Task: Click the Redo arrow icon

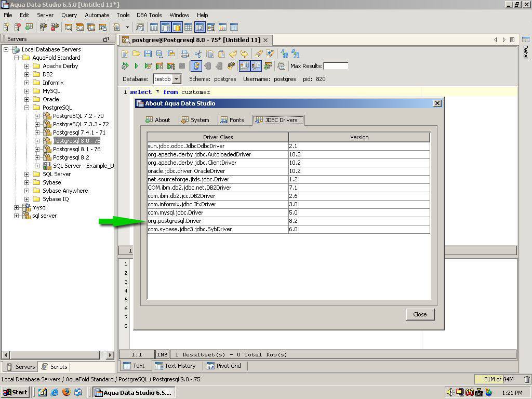Action: pyautogui.click(x=244, y=54)
